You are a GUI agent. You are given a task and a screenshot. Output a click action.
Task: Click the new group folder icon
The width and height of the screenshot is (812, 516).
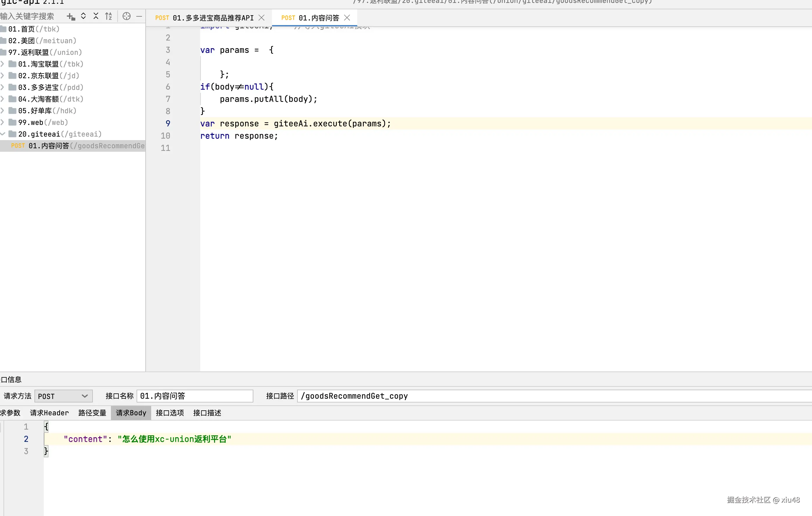[70, 17]
